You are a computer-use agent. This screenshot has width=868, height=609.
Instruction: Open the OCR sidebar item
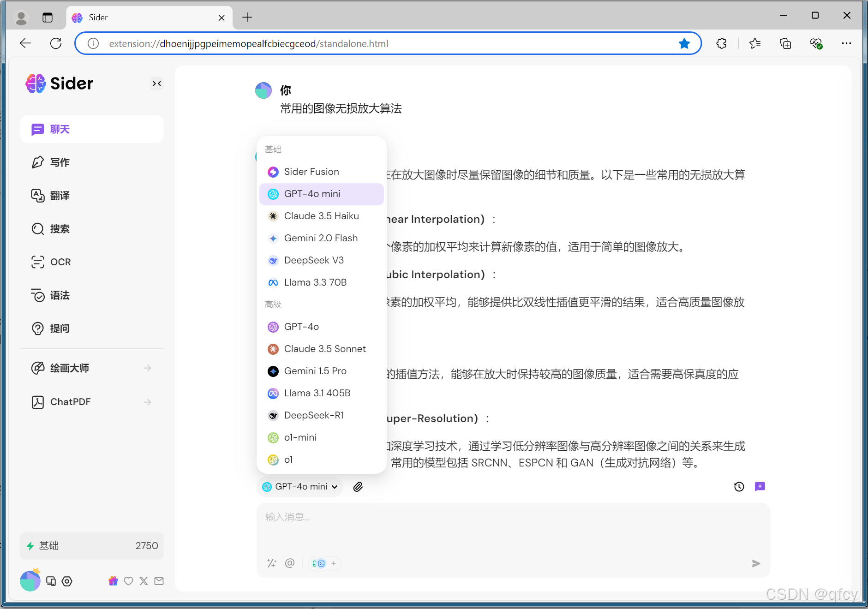[x=92, y=262]
